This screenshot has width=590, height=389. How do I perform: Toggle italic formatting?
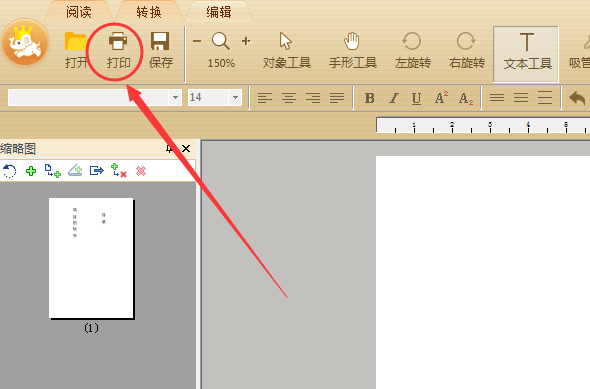point(394,98)
